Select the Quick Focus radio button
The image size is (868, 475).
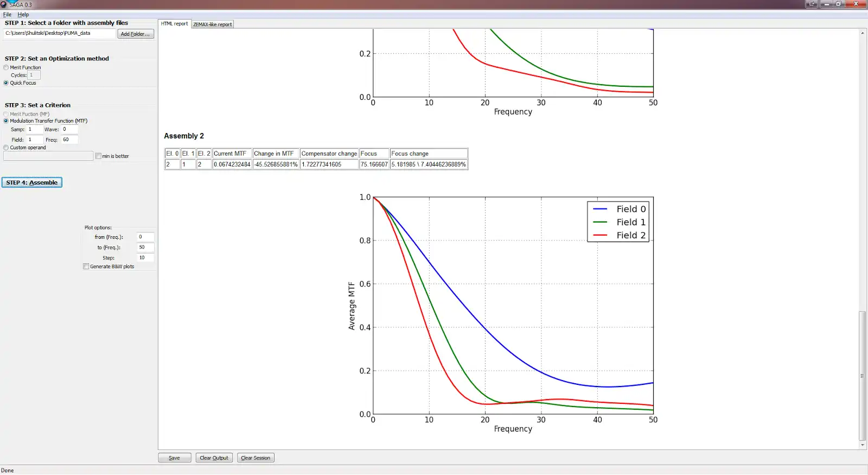pos(6,83)
